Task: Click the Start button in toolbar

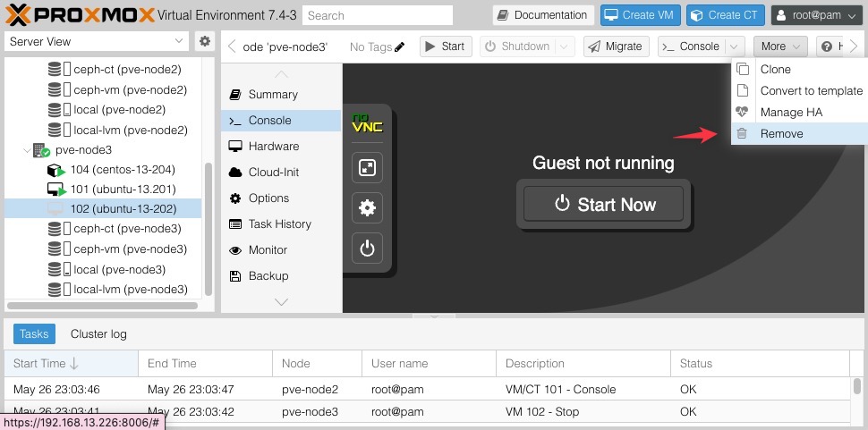Action: [x=446, y=47]
